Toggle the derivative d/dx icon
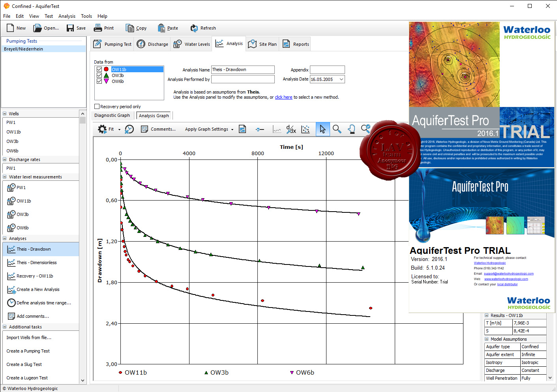 291,129
